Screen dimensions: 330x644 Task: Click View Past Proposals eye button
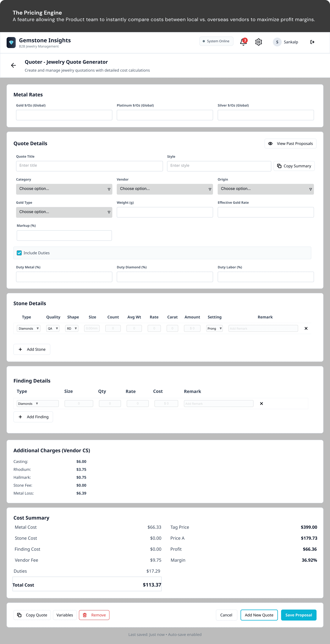[290, 143]
